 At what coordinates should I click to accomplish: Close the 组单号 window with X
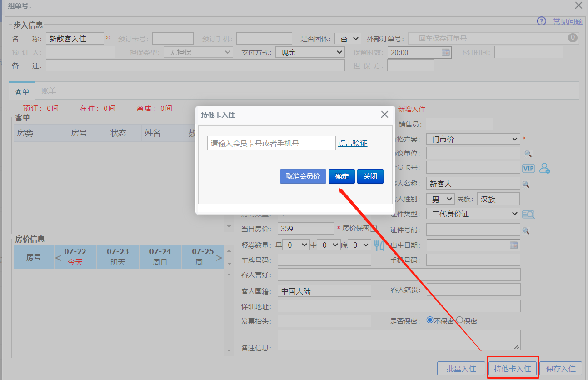click(x=578, y=5)
